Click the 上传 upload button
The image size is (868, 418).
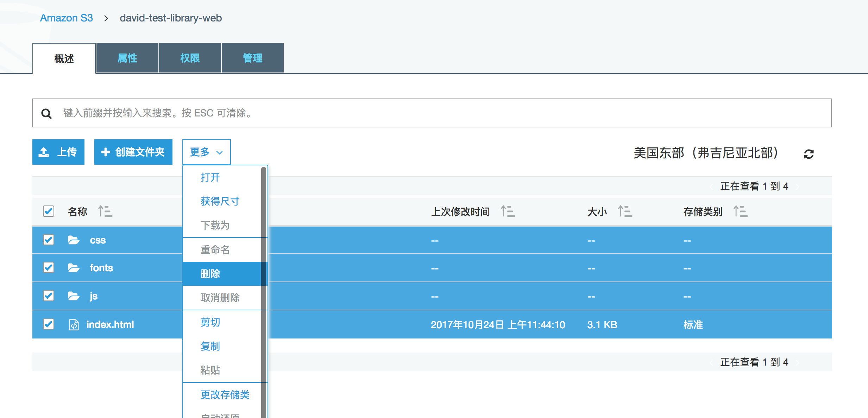pyautogui.click(x=58, y=152)
